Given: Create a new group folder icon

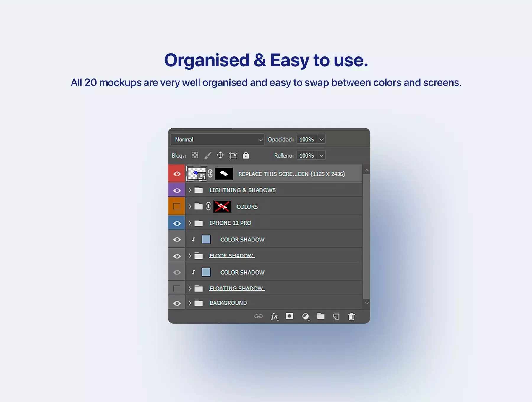Looking at the screenshot, I should (321, 316).
